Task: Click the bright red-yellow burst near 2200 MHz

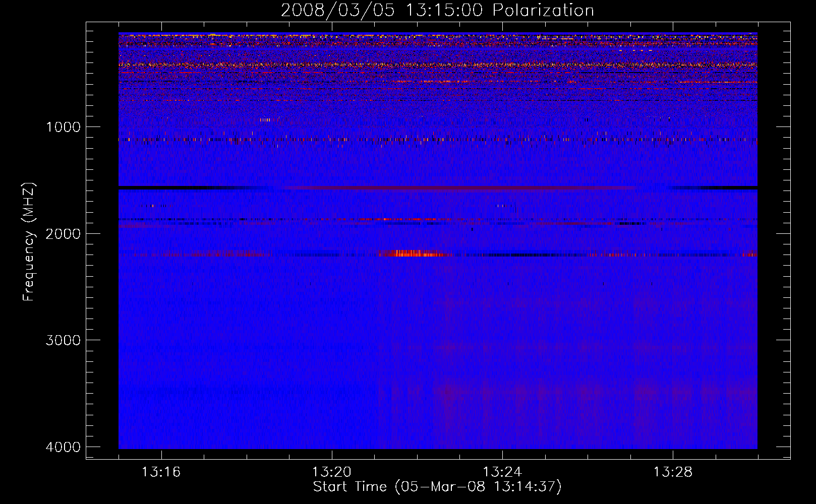Action: (x=415, y=253)
